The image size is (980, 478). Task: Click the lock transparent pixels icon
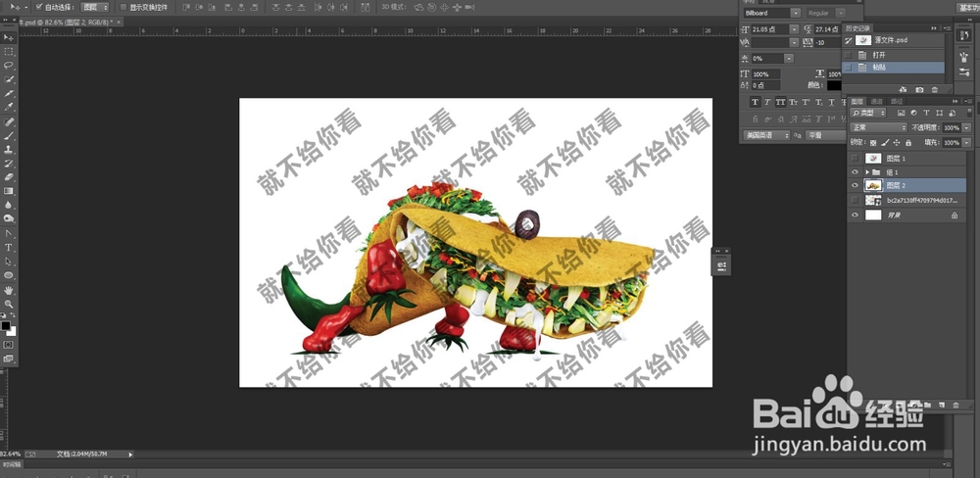pyautogui.click(x=873, y=143)
